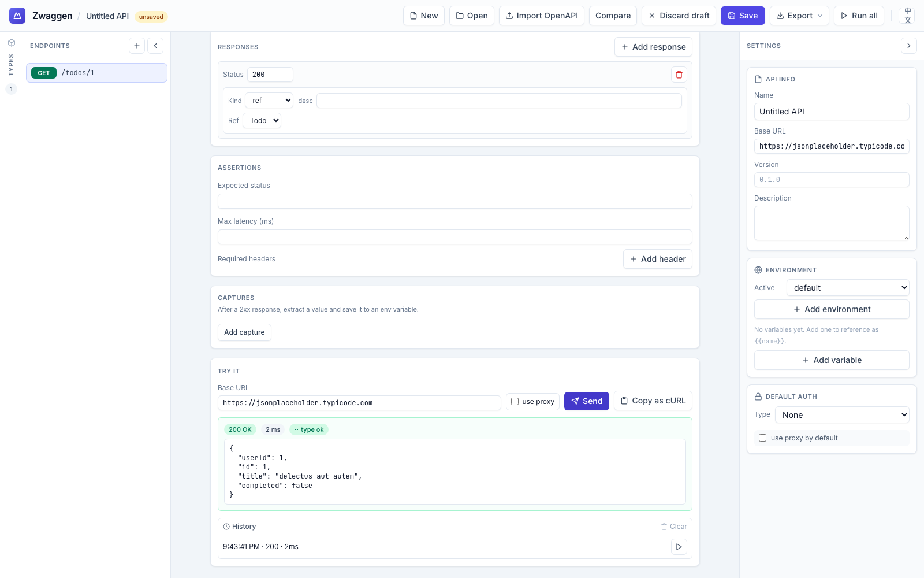Focus the Expected status input field

(454, 201)
